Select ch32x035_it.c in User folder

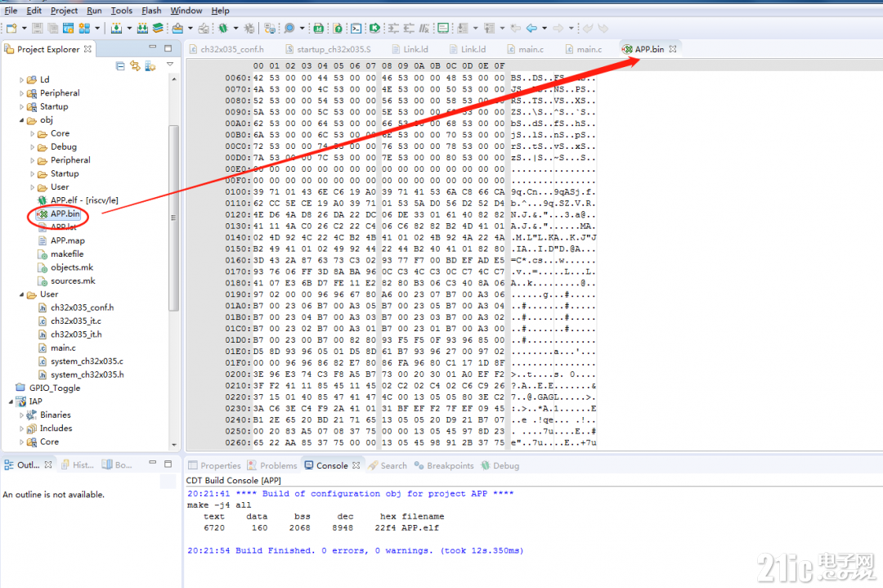coord(69,321)
